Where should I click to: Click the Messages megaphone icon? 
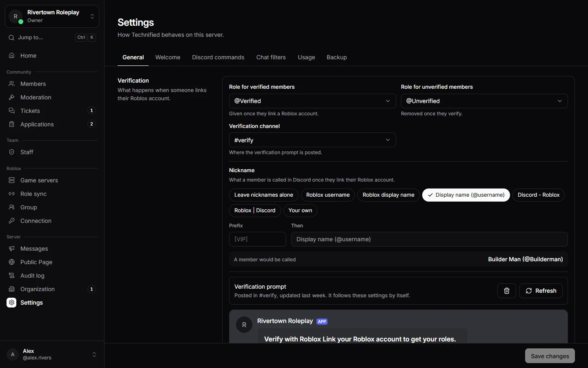point(12,249)
